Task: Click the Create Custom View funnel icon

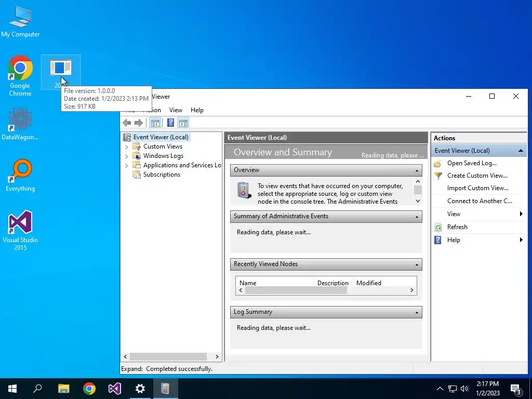Action: tap(438, 176)
